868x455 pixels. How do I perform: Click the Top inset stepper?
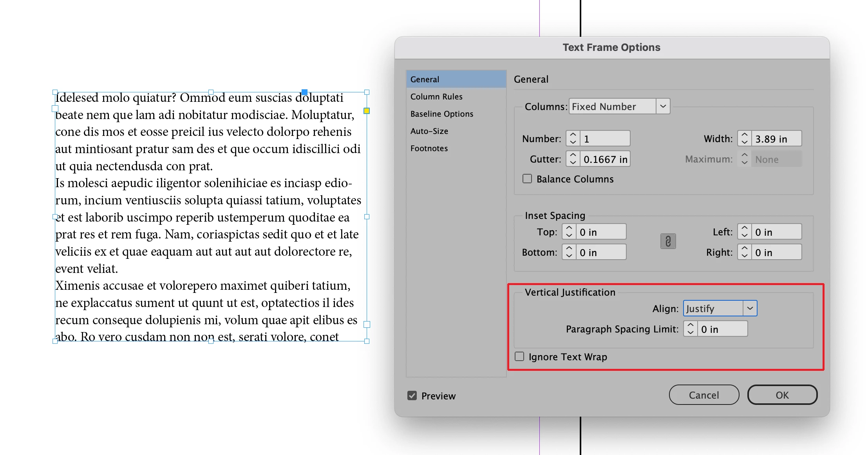pyautogui.click(x=569, y=232)
